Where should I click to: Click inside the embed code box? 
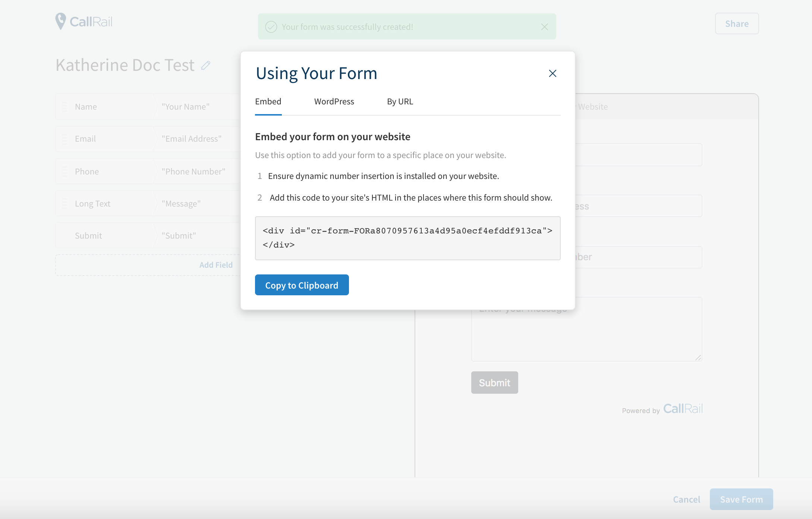(x=407, y=238)
